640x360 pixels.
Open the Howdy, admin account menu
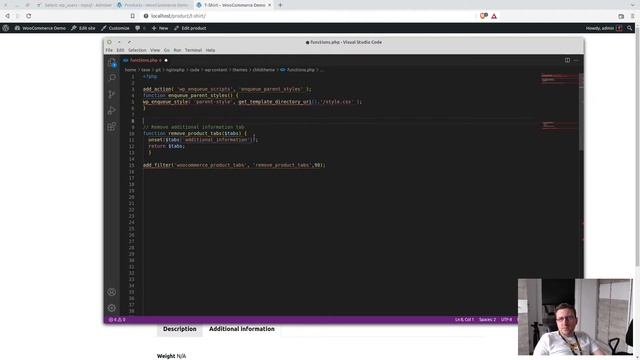604,28
